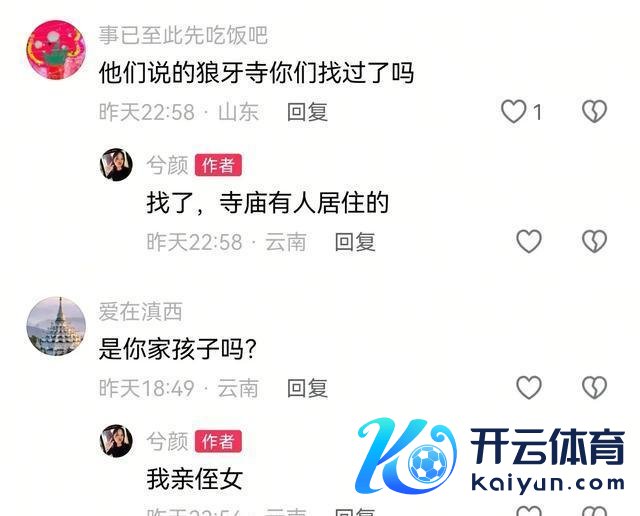Screen dimensions: 640x516
Task: Dislike the 狼牙寺 comment with broken heart
Action: click(x=594, y=111)
